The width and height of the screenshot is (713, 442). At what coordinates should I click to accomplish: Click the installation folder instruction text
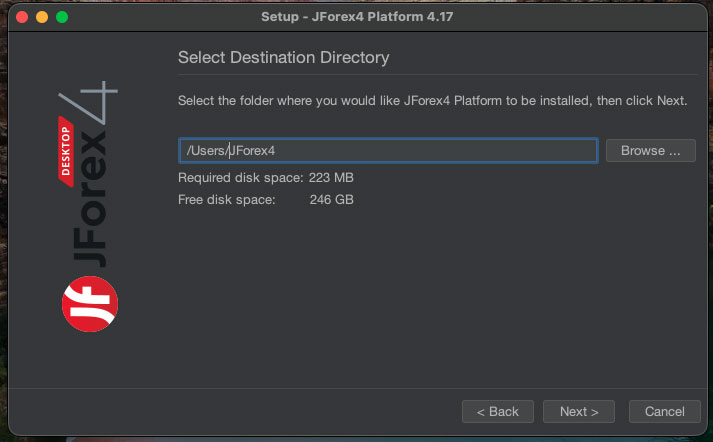[x=431, y=101]
